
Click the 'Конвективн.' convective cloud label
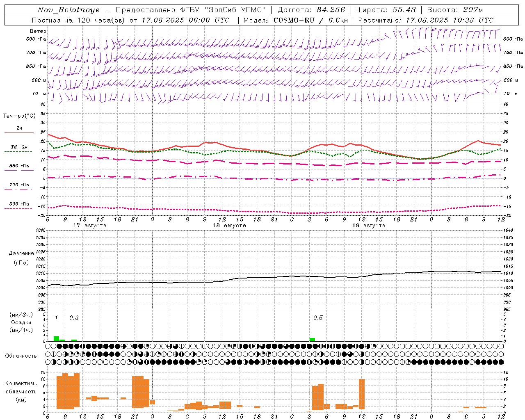pos(21,383)
